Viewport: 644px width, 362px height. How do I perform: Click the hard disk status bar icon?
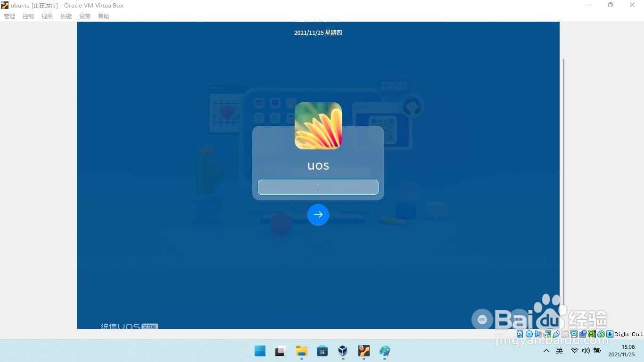click(520, 334)
